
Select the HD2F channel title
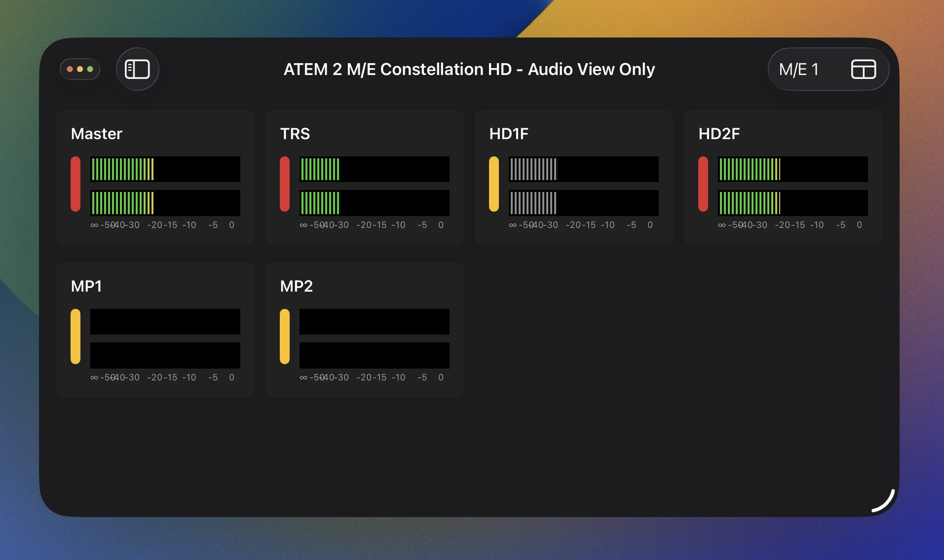[x=719, y=134]
